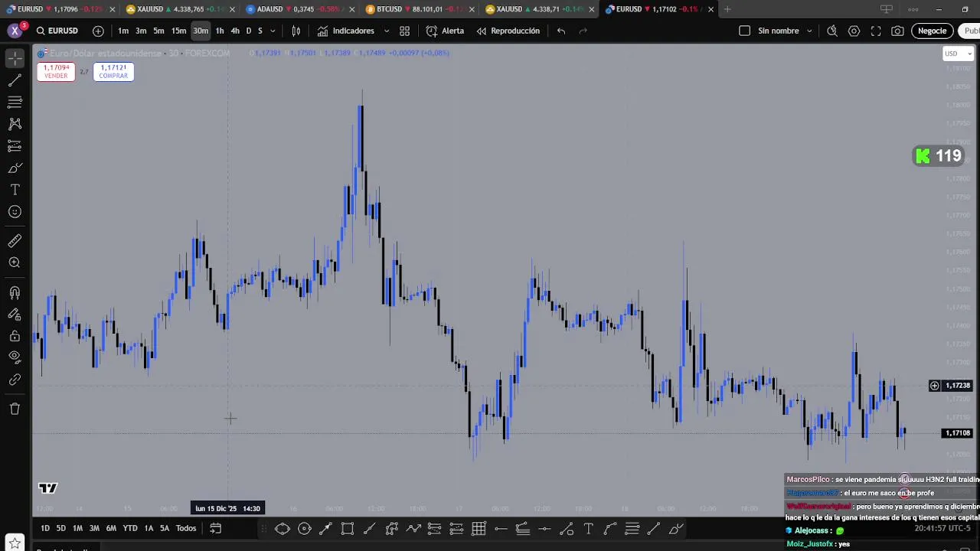Viewport: 980px width, 551px height.
Task: Switch to 15m timeframe
Action: coord(178,31)
